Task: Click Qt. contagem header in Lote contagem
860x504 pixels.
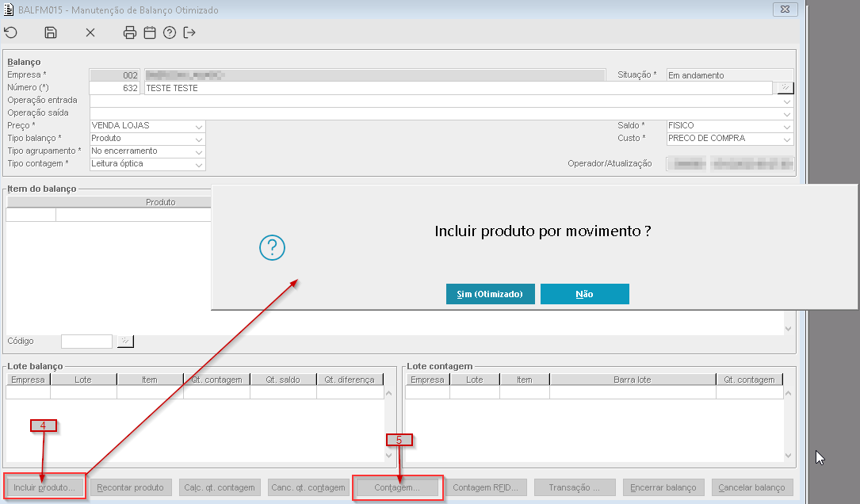Action: (x=749, y=380)
